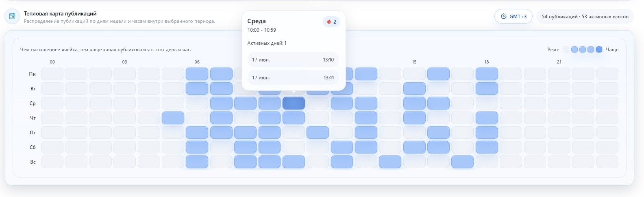Click the clock icon inside GMT+3 button
This screenshot has width=644, height=197.
tap(504, 16)
